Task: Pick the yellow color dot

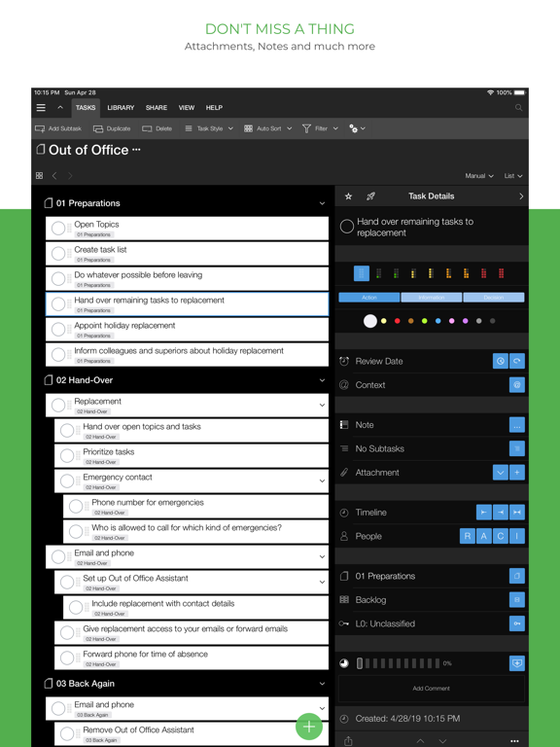Action: point(384,321)
